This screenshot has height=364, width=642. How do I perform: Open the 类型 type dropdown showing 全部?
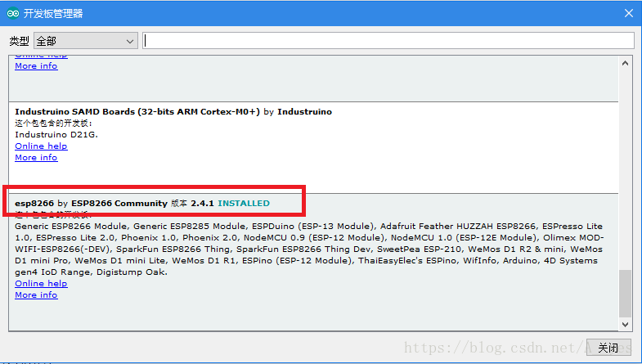(x=86, y=41)
